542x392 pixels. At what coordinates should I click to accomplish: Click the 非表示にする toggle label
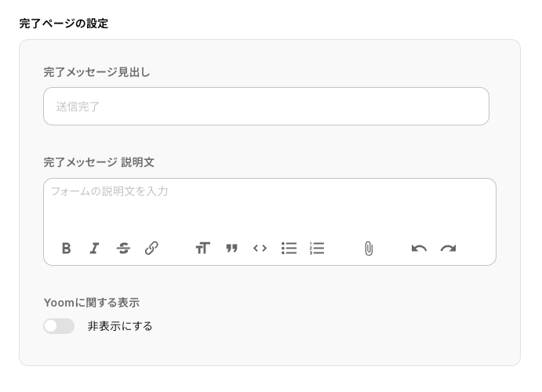tap(120, 326)
